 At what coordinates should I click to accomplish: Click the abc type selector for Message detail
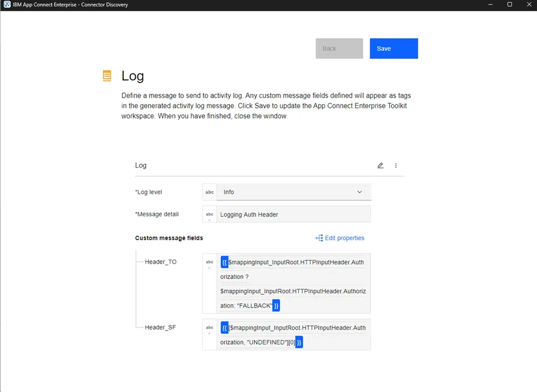pyautogui.click(x=210, y=215)
